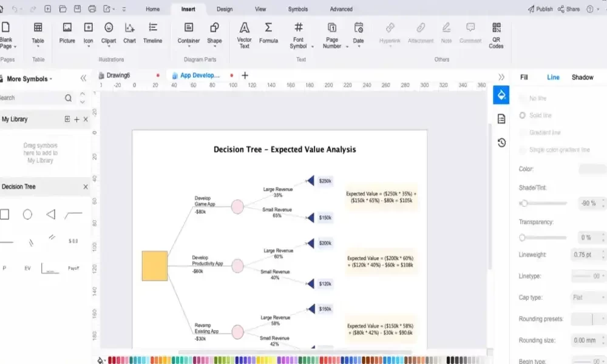Image resolution: width=607 pixels, height=364 pixels.
Task: Click the symbol Search input field
Action: (31, 98)
